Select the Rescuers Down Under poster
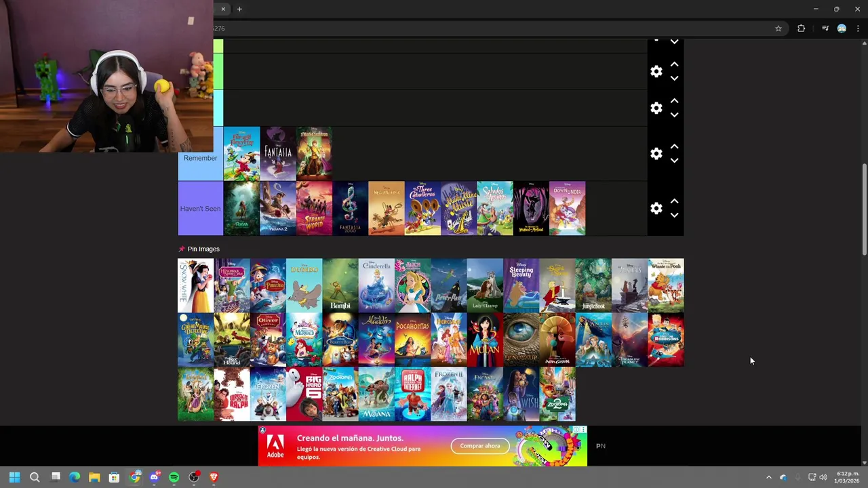This screenshot has height=488, width=868. tap(568, 208)
